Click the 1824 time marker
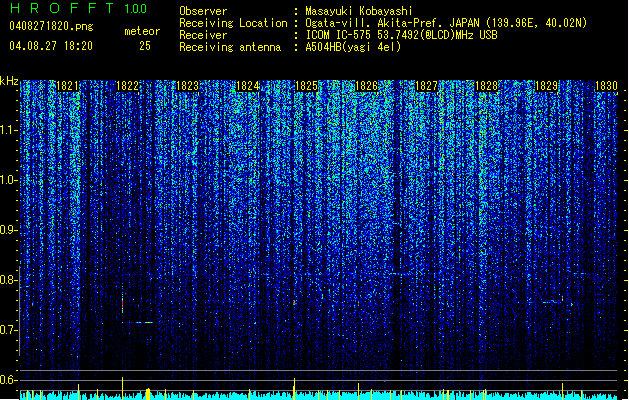The image size is (629, 400). 248,86
